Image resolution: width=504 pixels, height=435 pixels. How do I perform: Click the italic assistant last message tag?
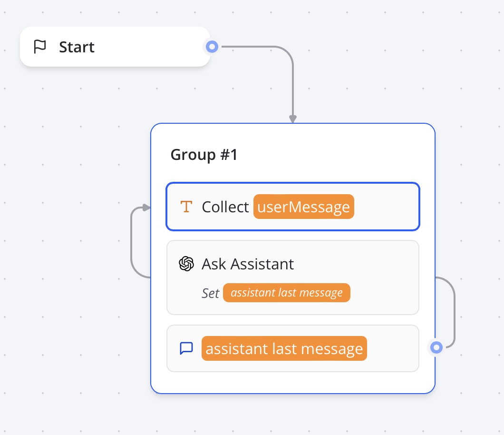point(286,293)
